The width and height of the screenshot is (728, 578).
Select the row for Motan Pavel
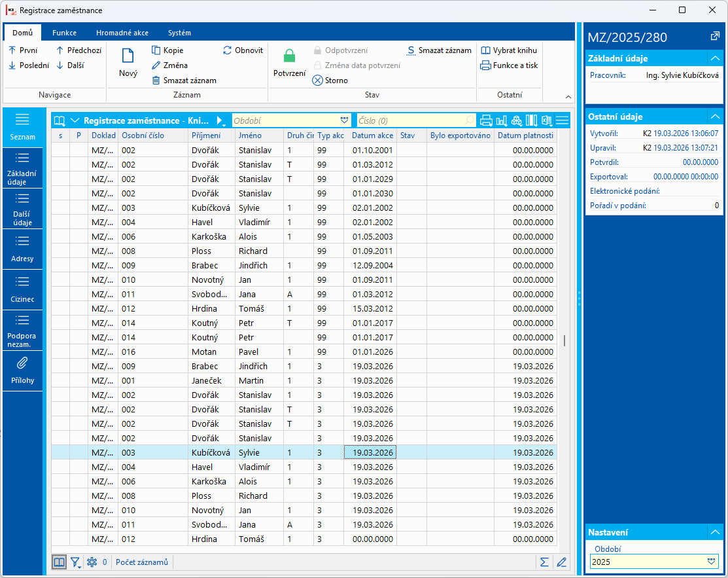click(x=304, y=352)
